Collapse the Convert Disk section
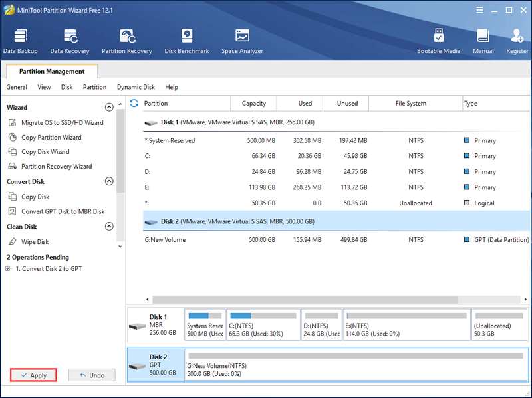This screenshot has height=398, width=532. click(x=109, y=181)
